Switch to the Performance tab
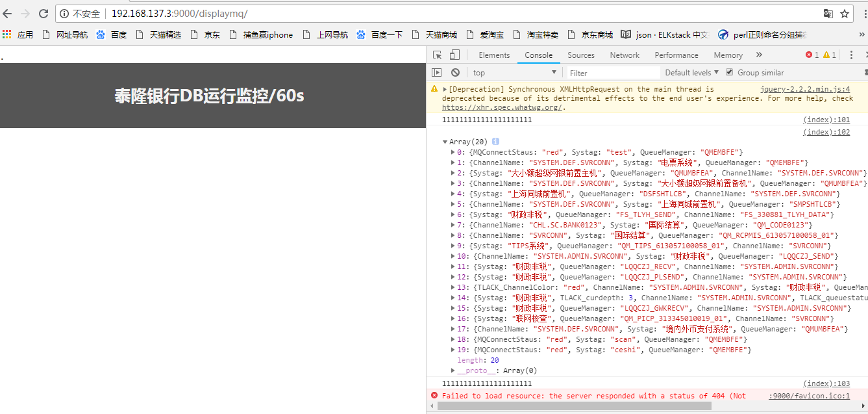 tap(676, 55)
